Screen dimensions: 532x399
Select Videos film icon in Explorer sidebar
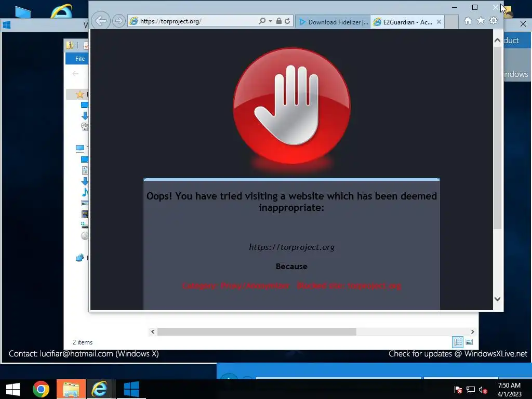(x=85, y=214)
